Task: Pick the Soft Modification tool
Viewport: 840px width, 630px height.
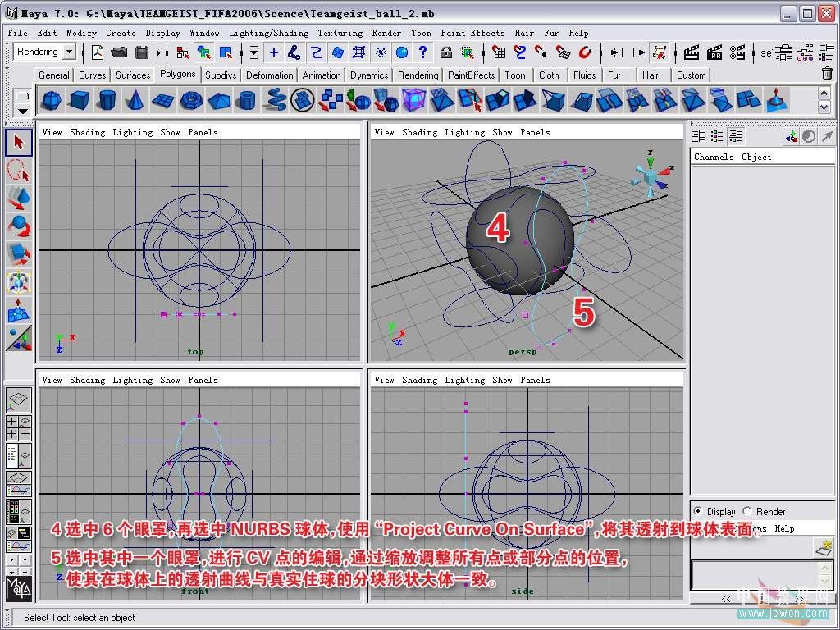Action: coord(19,311)
